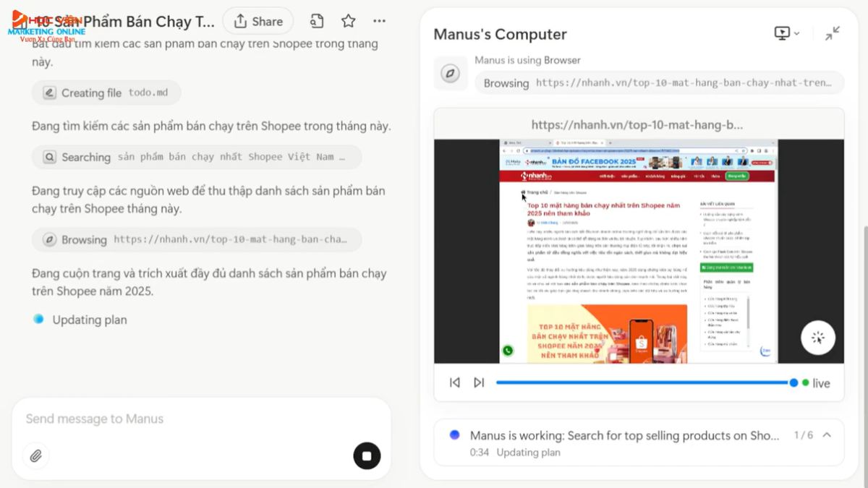Click the author avatar under the article headline
The width and height of the screenshot is (868, 488).
tap(531, 223)
